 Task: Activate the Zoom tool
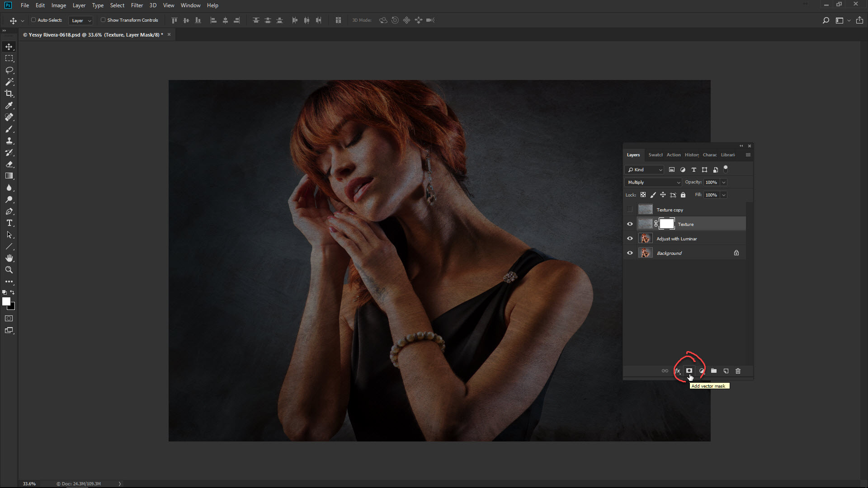[9, 270]
